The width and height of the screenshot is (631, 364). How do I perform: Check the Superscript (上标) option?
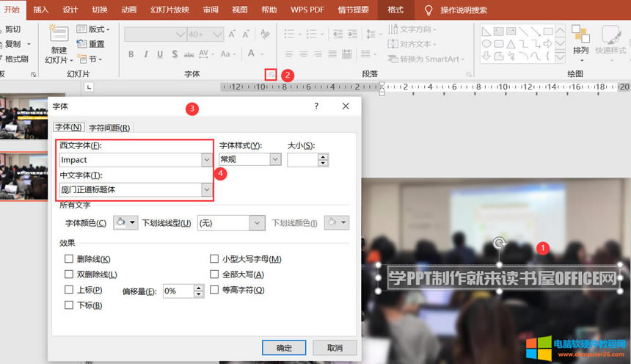pyautogui.click(x=69, y=290)
